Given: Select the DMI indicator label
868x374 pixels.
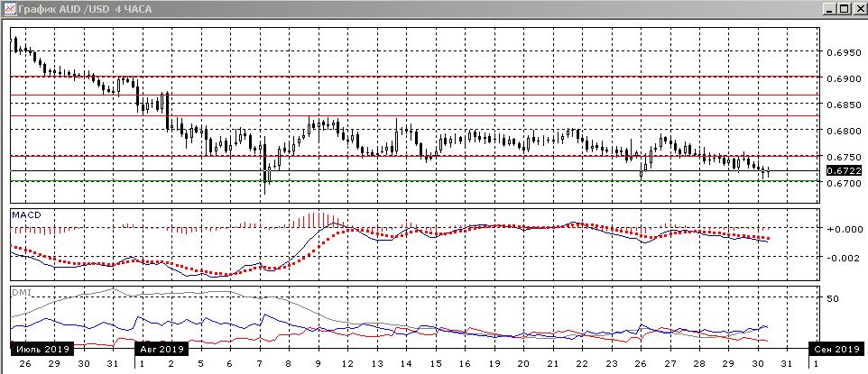Looking at the screenshot, I should pyautogui.click(x=20, y=291).
